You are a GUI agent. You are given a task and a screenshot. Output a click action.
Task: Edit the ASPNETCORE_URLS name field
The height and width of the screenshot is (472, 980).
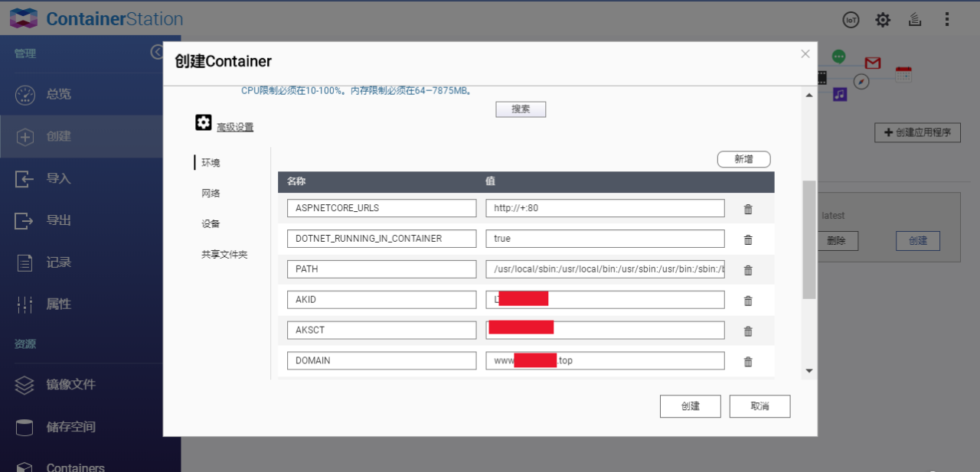click(x=382, y=208)
